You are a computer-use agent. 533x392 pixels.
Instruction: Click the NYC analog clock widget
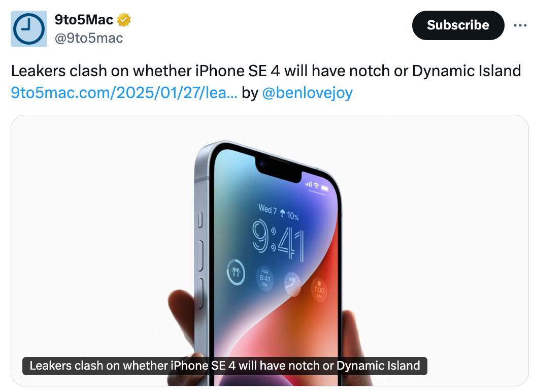coord(292,284)
